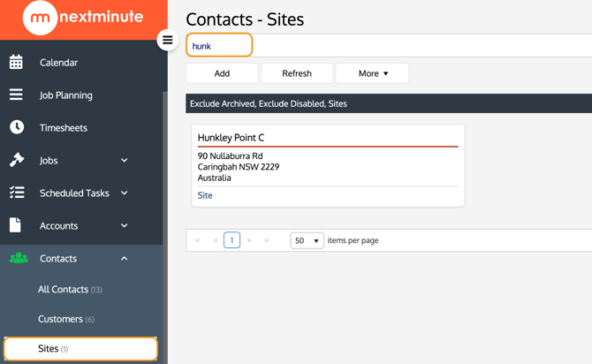Open the items per page dropdown
The height and width of the screenshot is (364, 592).
pyautogui.click(x=307, y=240)
